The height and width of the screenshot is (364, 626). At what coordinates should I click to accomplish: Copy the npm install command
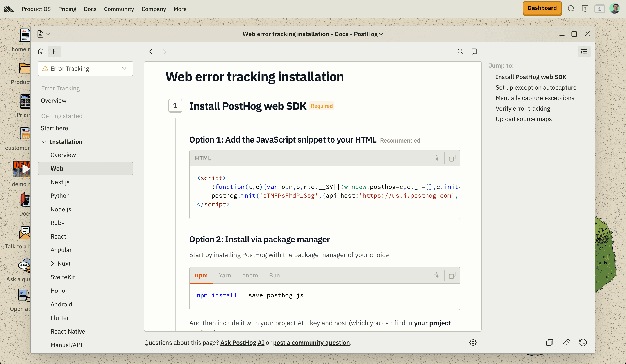[x=452, y=275]
